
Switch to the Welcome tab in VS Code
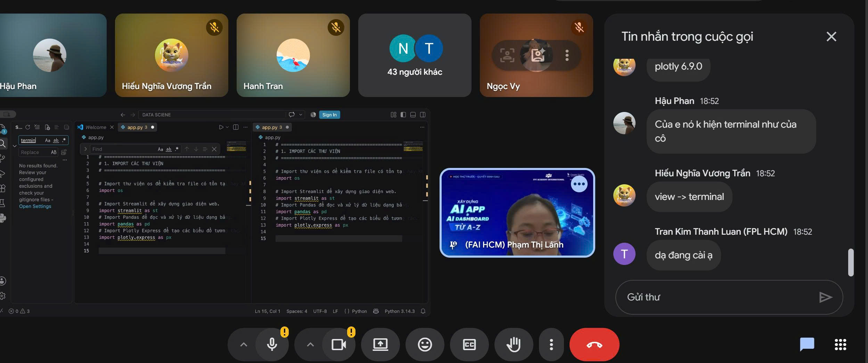96,127
